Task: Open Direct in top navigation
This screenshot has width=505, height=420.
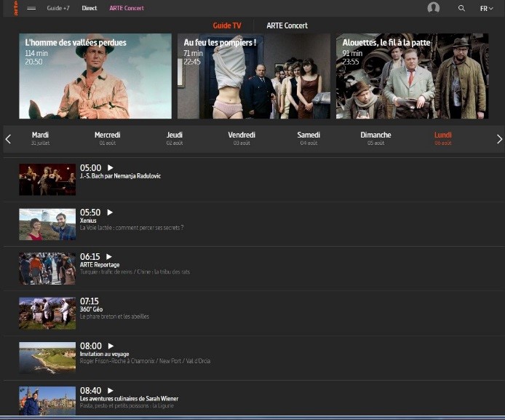Action: tap(90, 8)
